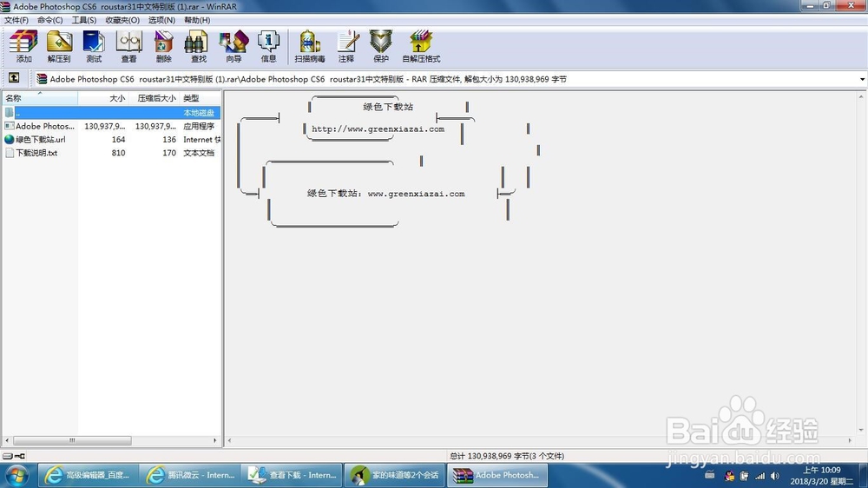The image size is (868, 488).
Task: Open the Help (帮助) menu
Action: point(197,20)
